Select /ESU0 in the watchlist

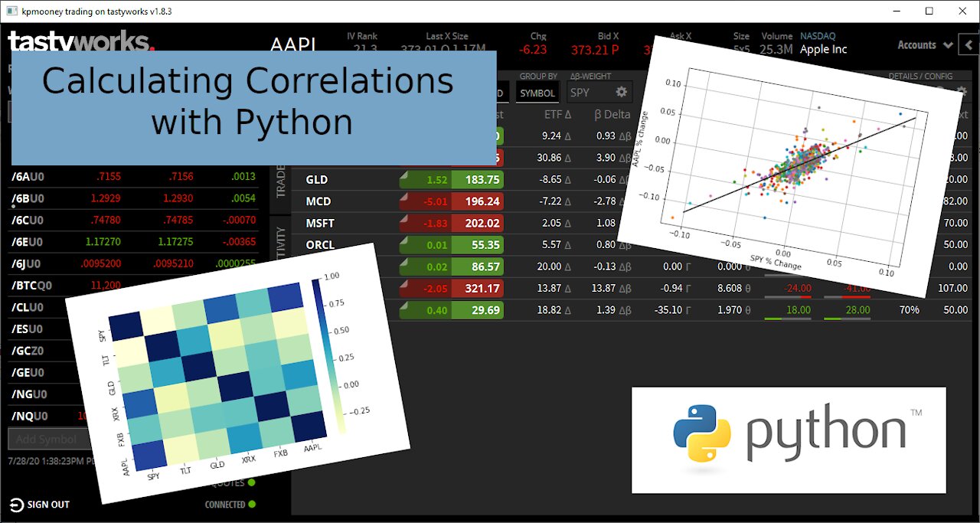click(x=28, y=329)
